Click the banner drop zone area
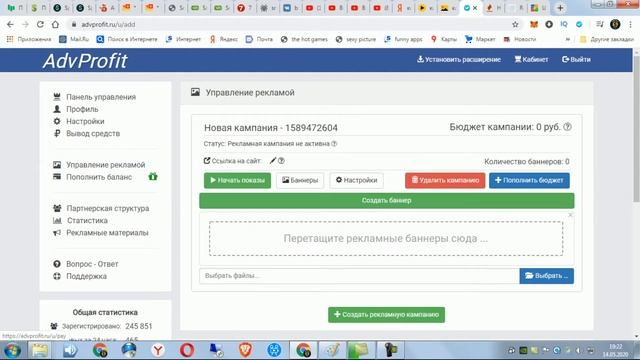Image resolution: width=640 pixels, height=360 pixels. coord(386,239)
